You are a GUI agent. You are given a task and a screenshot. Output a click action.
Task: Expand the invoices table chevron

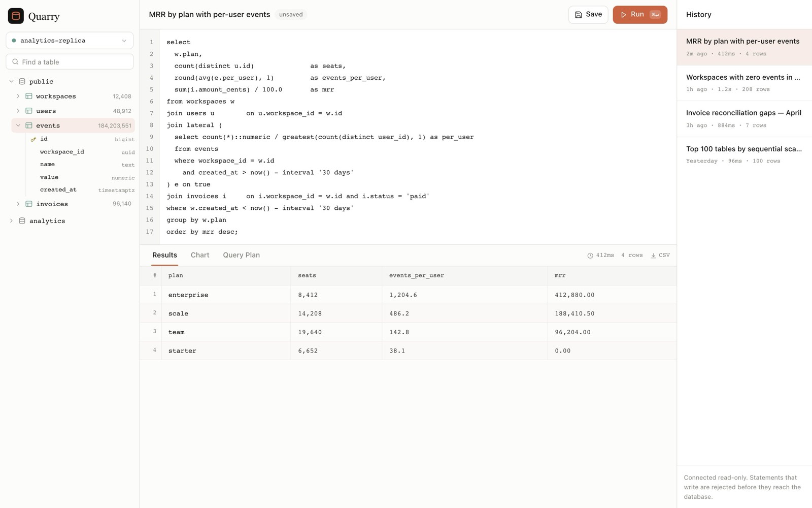click(x=18, y=204)
